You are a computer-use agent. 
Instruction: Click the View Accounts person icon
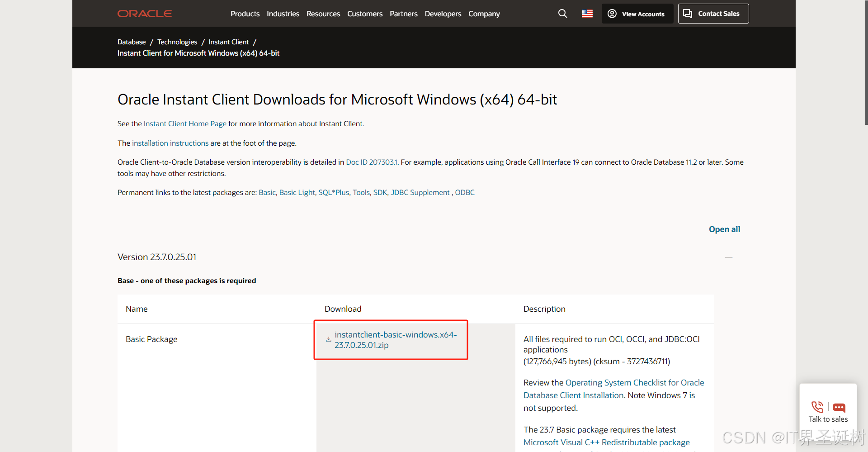[612, 14]
